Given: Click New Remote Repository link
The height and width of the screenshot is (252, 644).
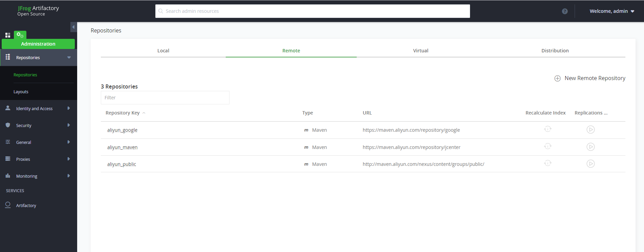Looking at the screenshot, I should tap(595, 78).
